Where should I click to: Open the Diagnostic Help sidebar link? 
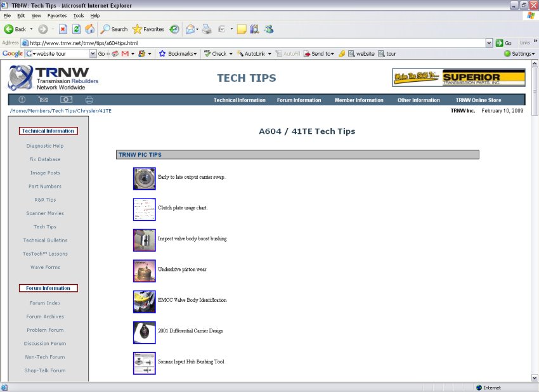point(45,146)
